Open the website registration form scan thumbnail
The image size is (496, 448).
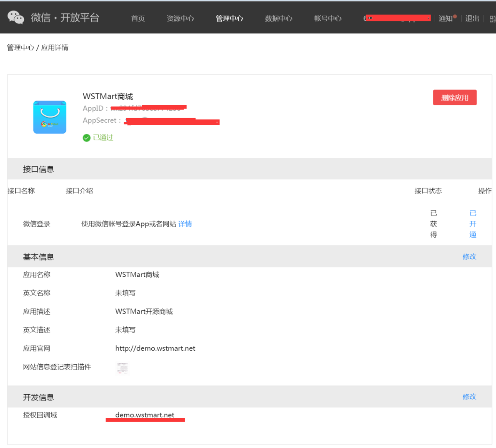coord(122,368)
